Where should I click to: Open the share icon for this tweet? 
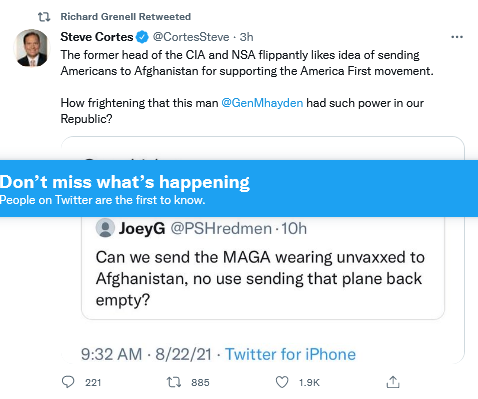pos(393,382)
